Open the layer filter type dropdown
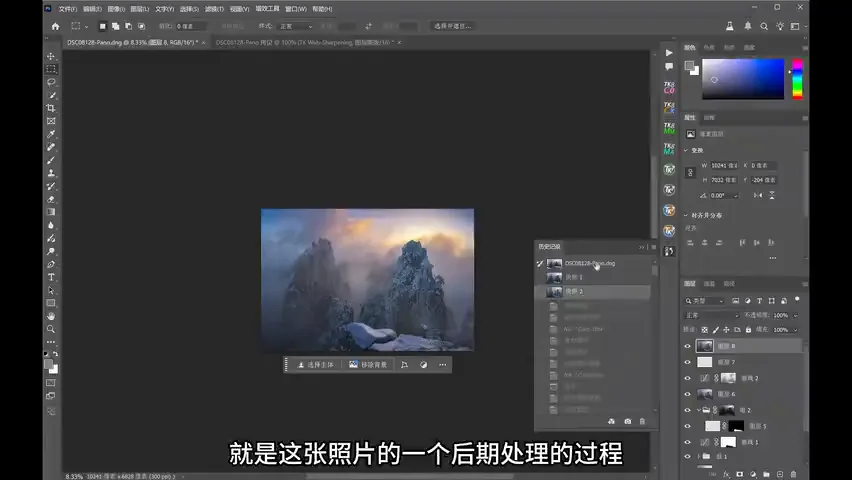 [x=705, y=301]
